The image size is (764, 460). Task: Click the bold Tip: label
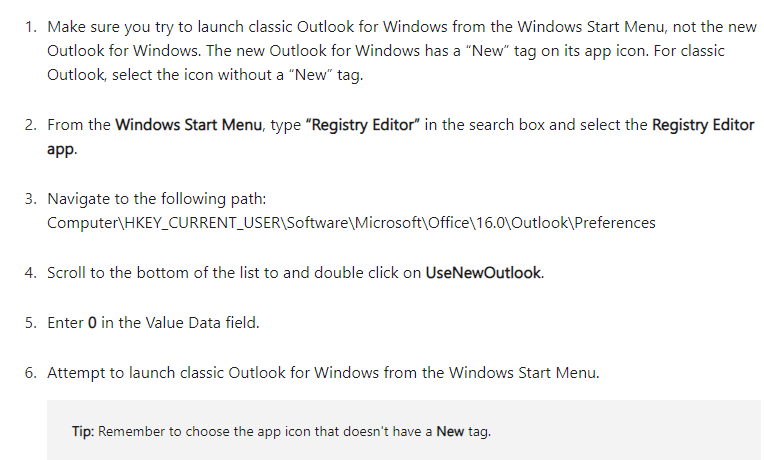[83, 431]
